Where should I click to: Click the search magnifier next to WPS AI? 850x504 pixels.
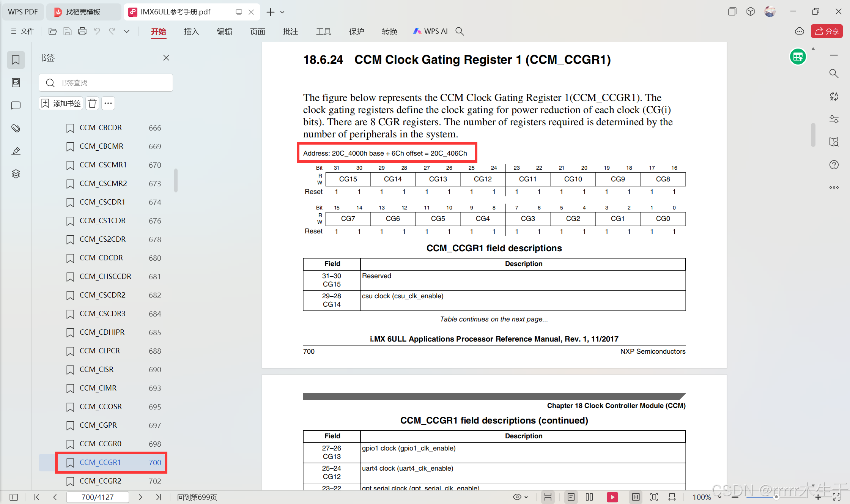click(x=460, y=31)
